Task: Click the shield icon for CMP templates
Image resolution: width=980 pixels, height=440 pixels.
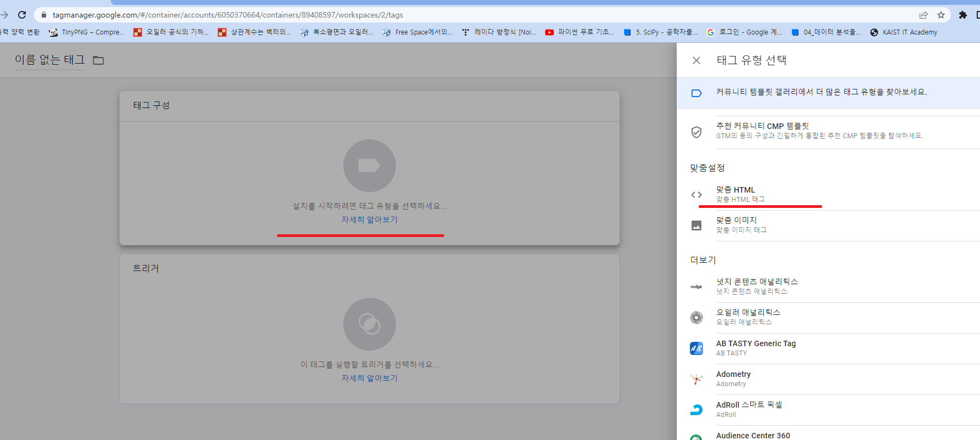Action: pos(696,132)
